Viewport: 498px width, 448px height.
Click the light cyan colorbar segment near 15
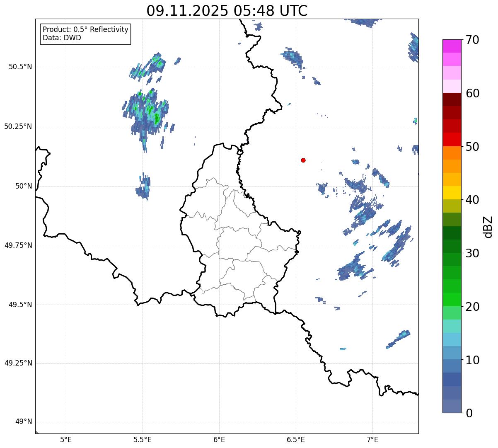(x=452, y=326)
